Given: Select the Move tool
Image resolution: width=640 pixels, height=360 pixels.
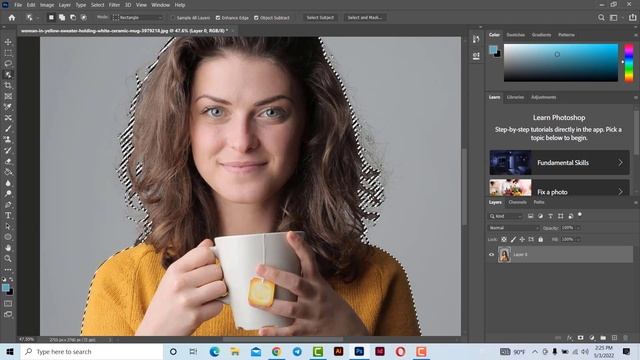Looking at the screenshot, I should (x=8, y=42).
